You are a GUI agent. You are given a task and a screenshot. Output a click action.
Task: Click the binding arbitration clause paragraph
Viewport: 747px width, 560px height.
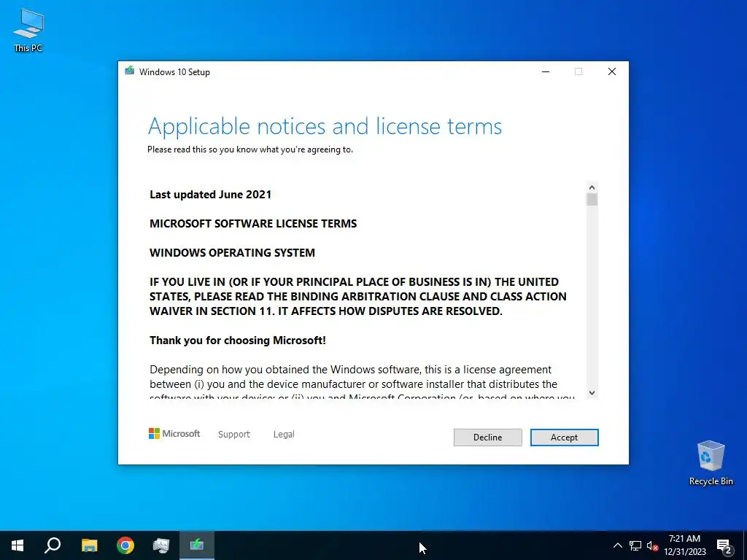click(357, 296)
